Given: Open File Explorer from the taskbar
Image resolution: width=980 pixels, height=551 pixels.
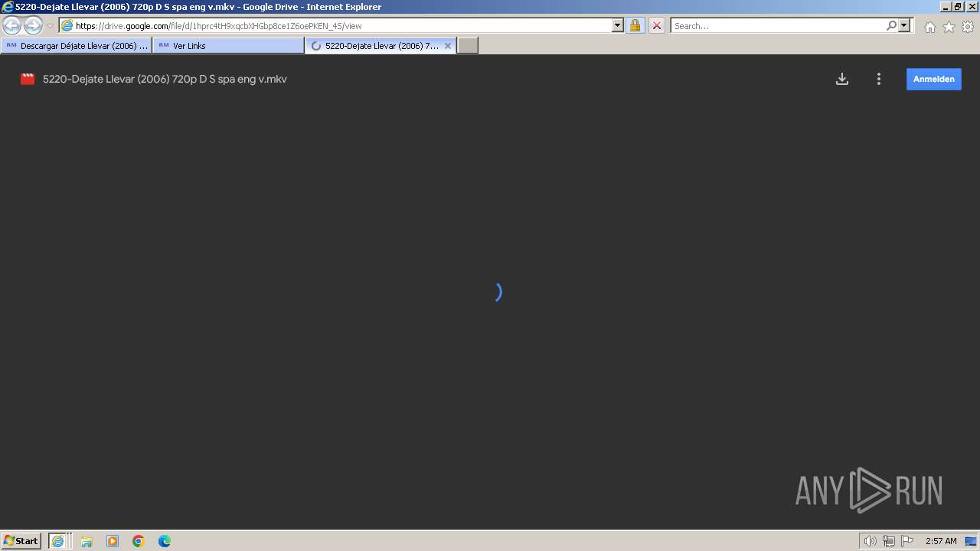Looking at the screenshot, I should pos(87,541).
